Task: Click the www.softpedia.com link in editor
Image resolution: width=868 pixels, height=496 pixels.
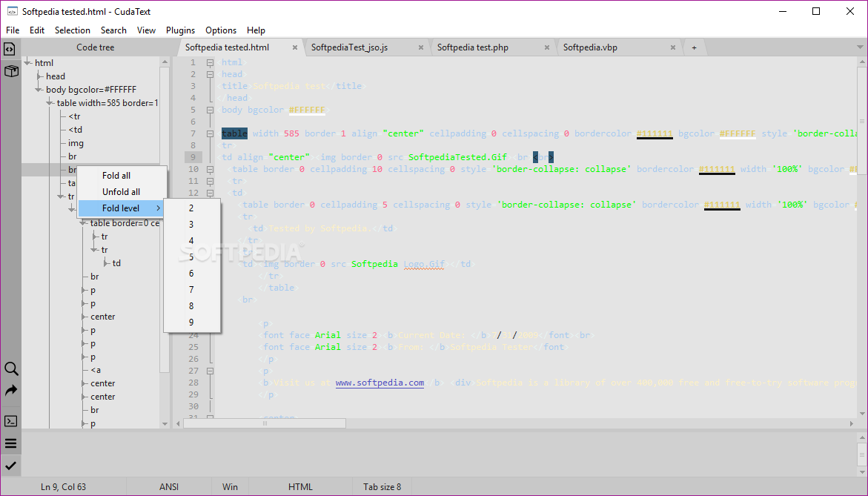Action: tap(380, 383)
